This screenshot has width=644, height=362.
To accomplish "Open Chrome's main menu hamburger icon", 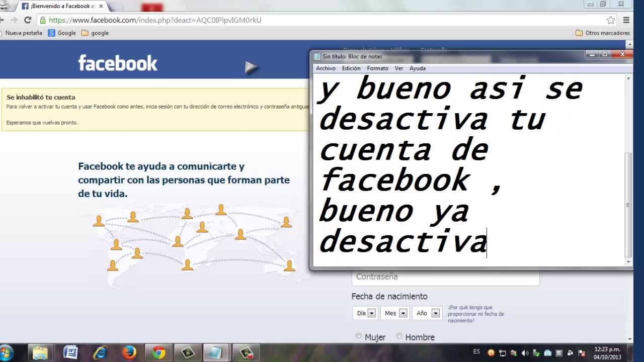I will pyautogui.click(x=626, y=20).
